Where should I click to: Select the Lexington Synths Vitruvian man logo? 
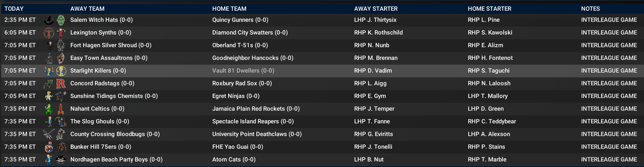(49, 33)
